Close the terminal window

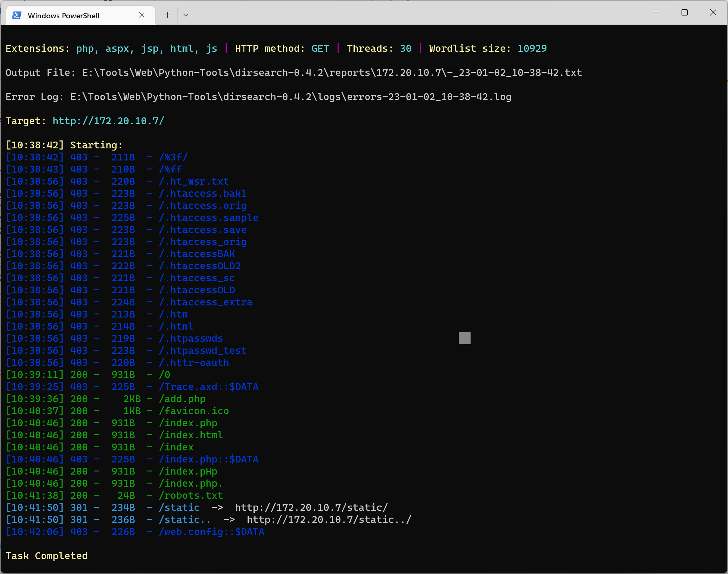point(713,12)
